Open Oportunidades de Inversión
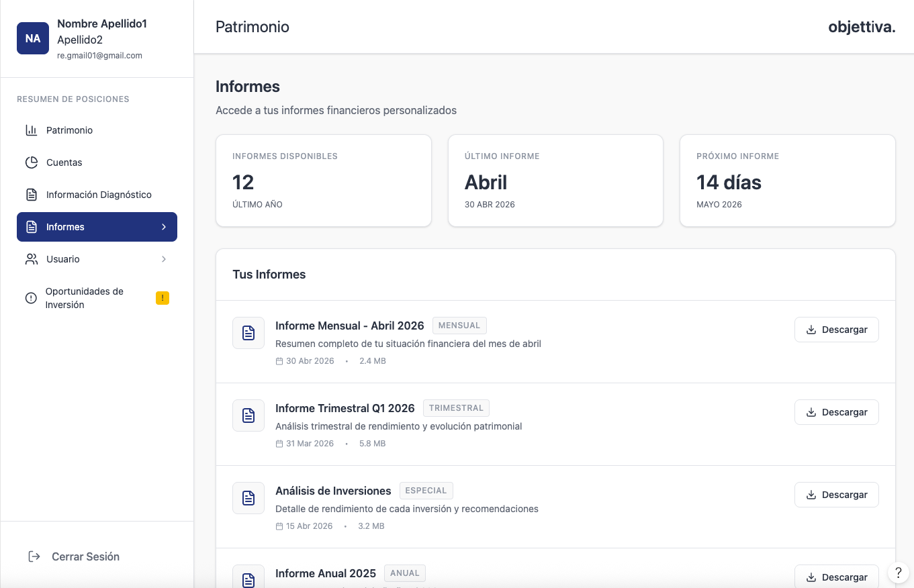The width and height of the screenshot is (914, 588). [x=97, y=298]
